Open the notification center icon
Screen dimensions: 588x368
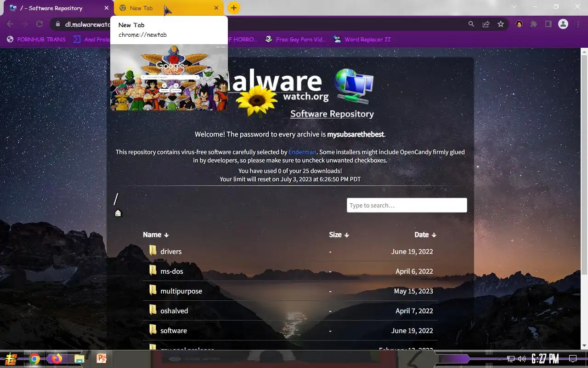(573, 359)
